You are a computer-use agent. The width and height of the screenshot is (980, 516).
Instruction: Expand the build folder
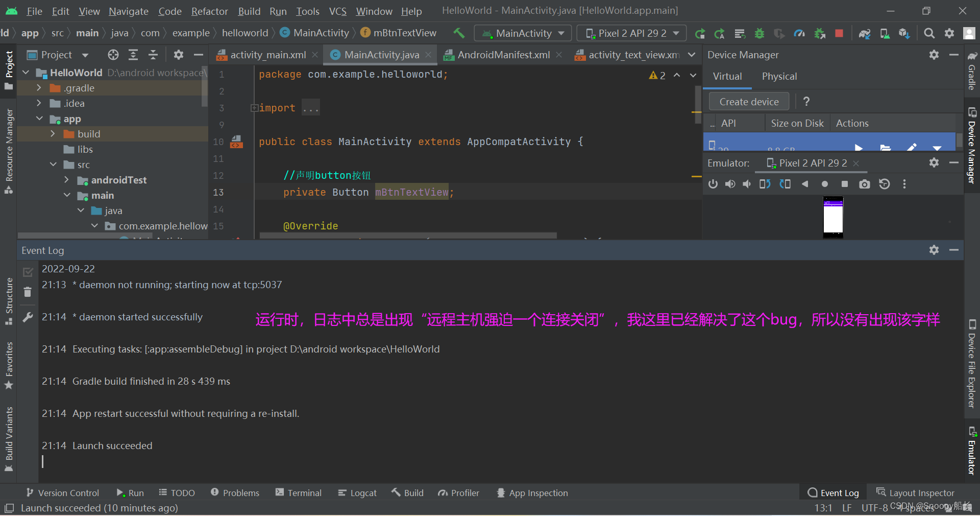click(x=53, y=134)
